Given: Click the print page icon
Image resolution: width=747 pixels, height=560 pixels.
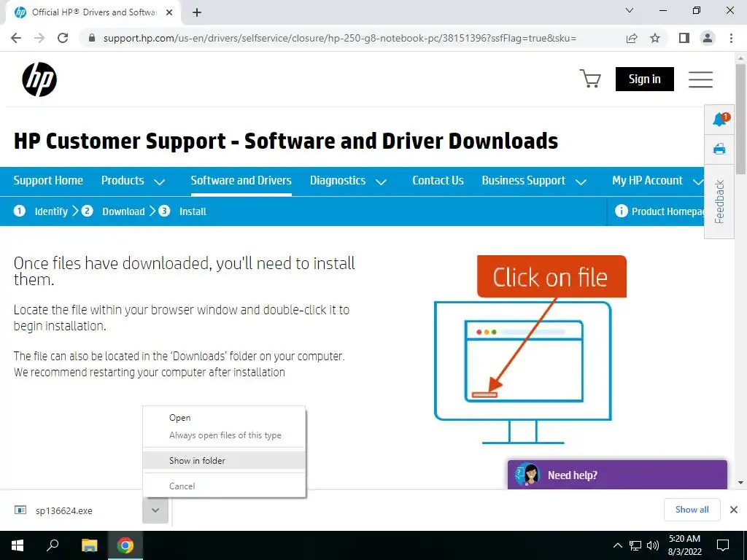Looking at the screenshot, I should (x=719, y=149).
